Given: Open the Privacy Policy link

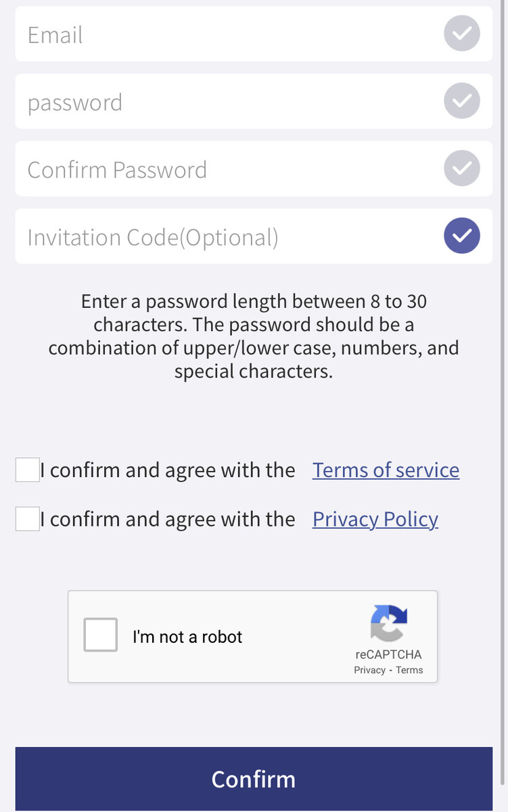Looking at the screenshot, I should point(375,519).
